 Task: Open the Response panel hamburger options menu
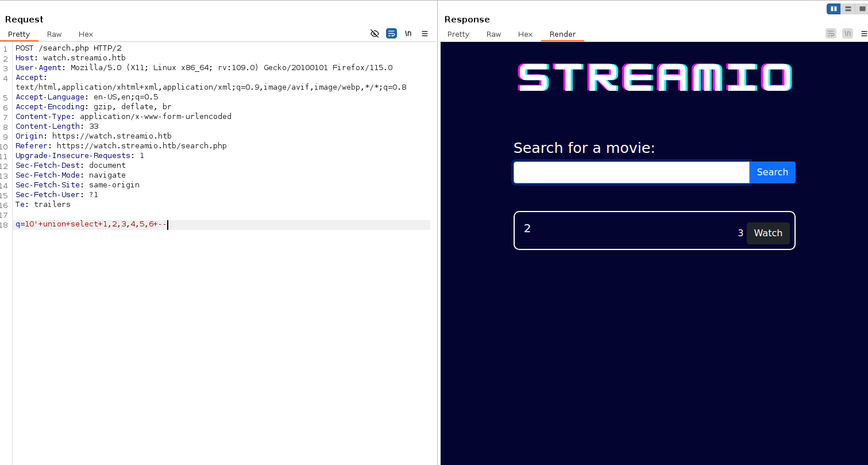pyautogui.click(x=862, y=34)
